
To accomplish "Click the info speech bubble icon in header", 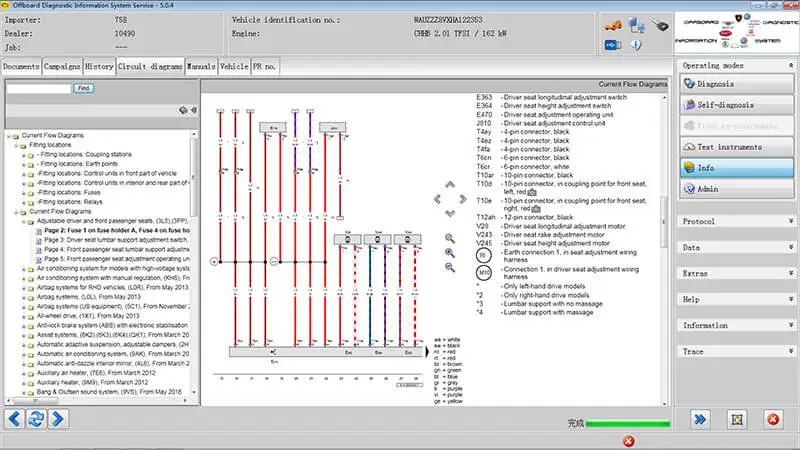I will click(636, 45).
